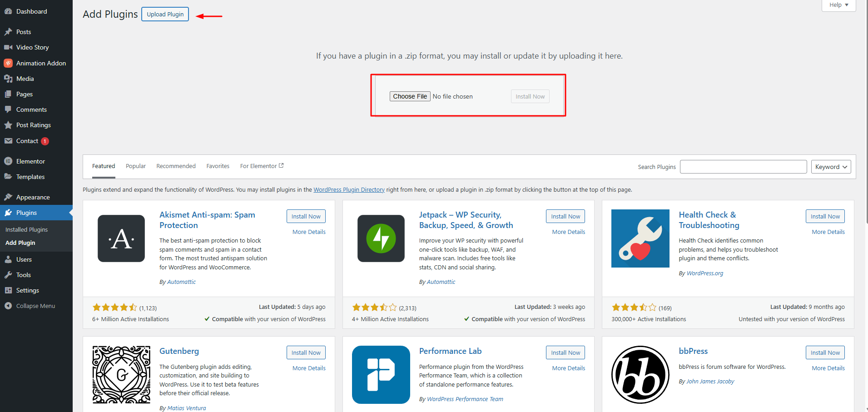Screen dimensions: 868x412
Task: Click the bbPress plugin logo
Action: tap(640, 375)
